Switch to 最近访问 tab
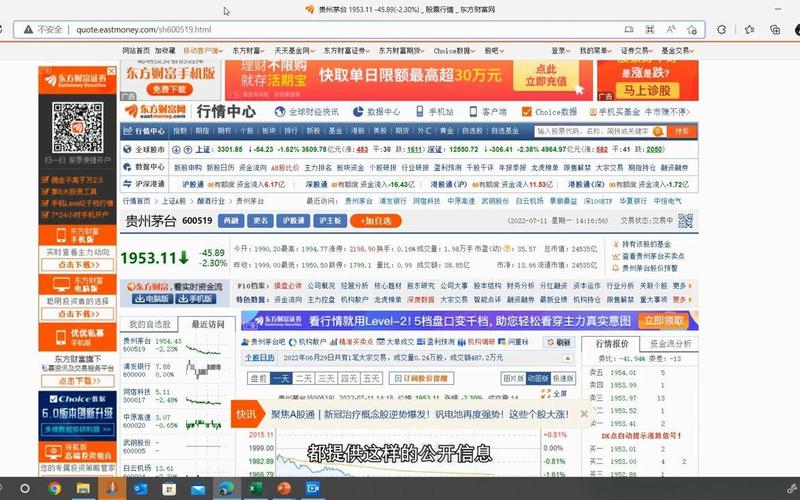The width and height of the screenshot is (800, 500). (x=207, y=324)
